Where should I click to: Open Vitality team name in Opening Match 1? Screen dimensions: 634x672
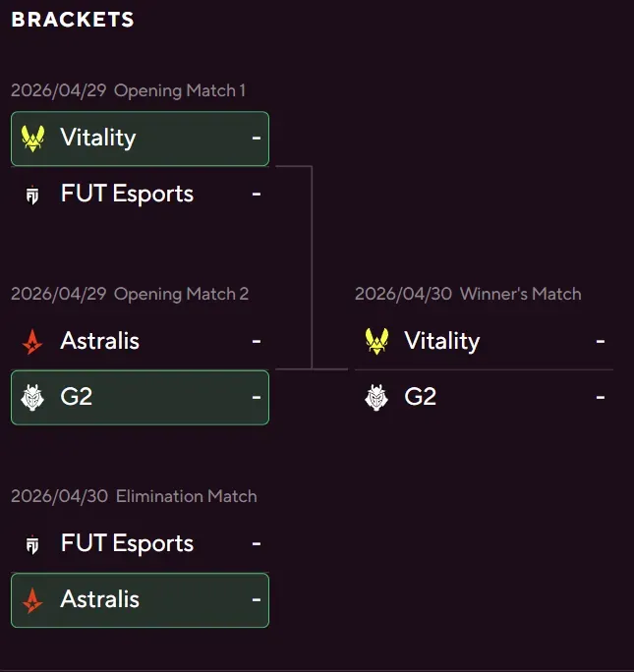[98, 138]
